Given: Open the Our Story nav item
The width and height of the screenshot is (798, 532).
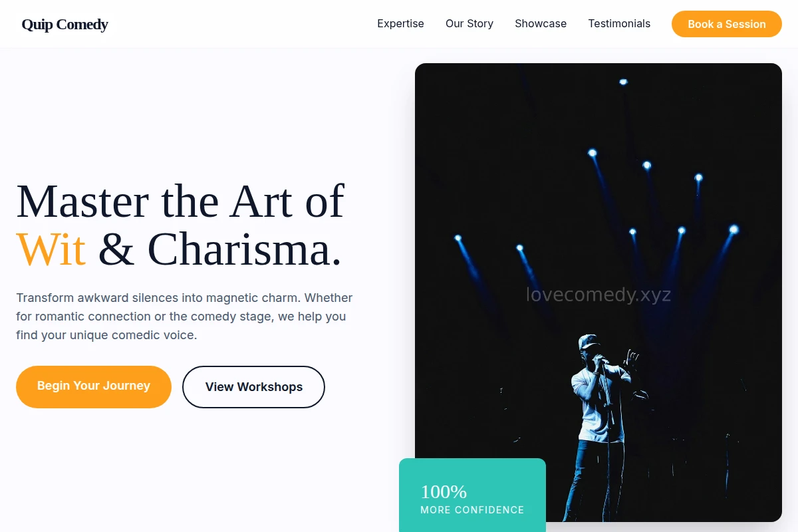Looking at the screenshot, I should [x=469, y=23].
